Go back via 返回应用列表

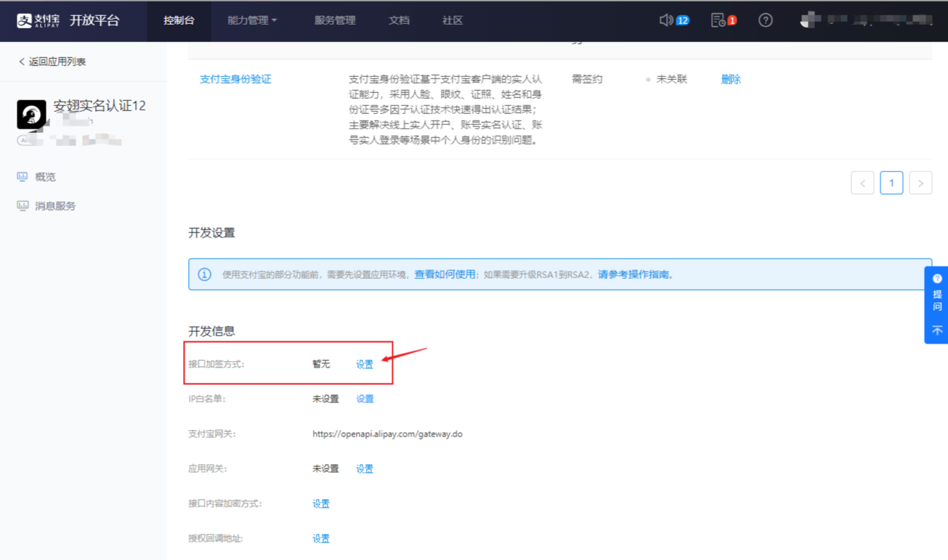tap(52, 62)
